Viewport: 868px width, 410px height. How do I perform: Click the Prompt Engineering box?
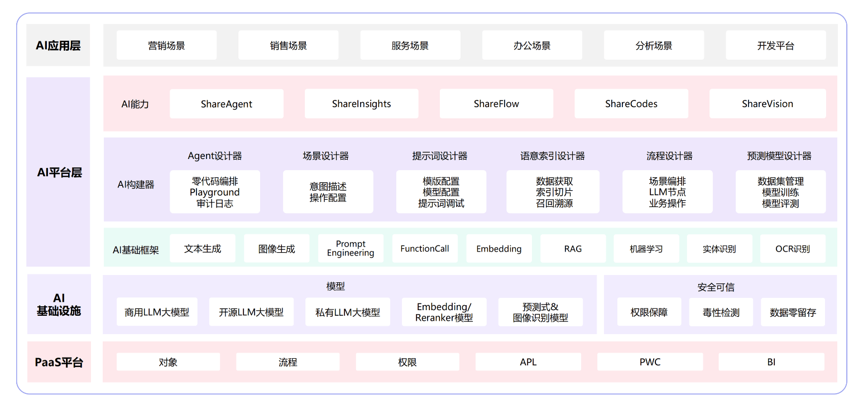[351, 248]
